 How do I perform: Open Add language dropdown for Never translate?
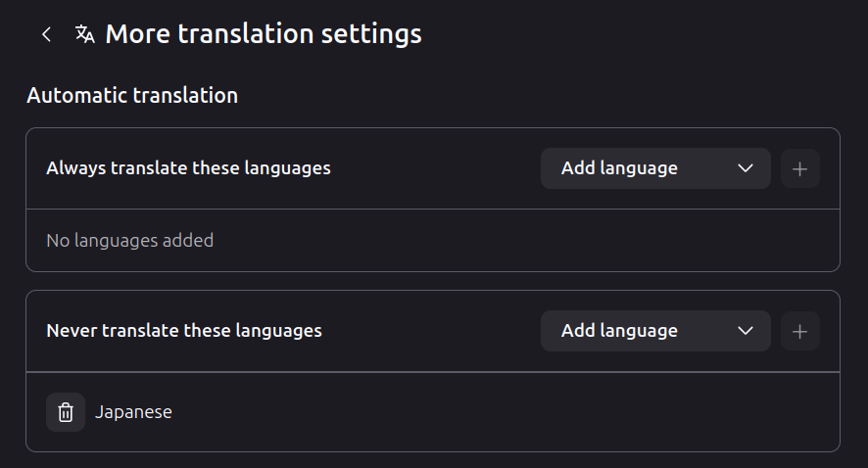[654, 331]
